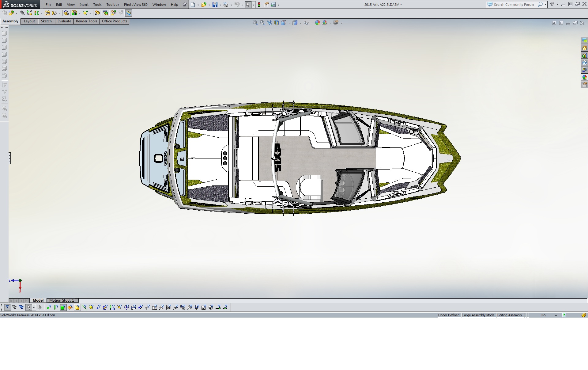Open the PhotoView 360 menu

point(135,5)
